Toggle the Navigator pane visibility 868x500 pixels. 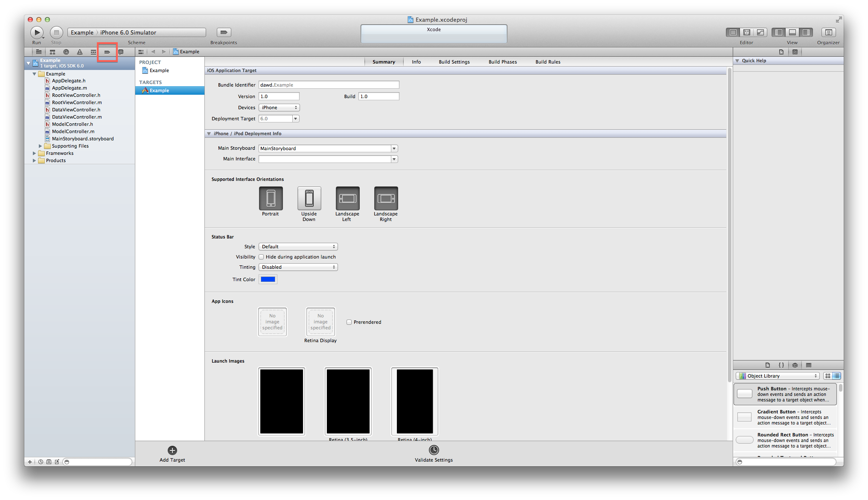pos(779,32)
